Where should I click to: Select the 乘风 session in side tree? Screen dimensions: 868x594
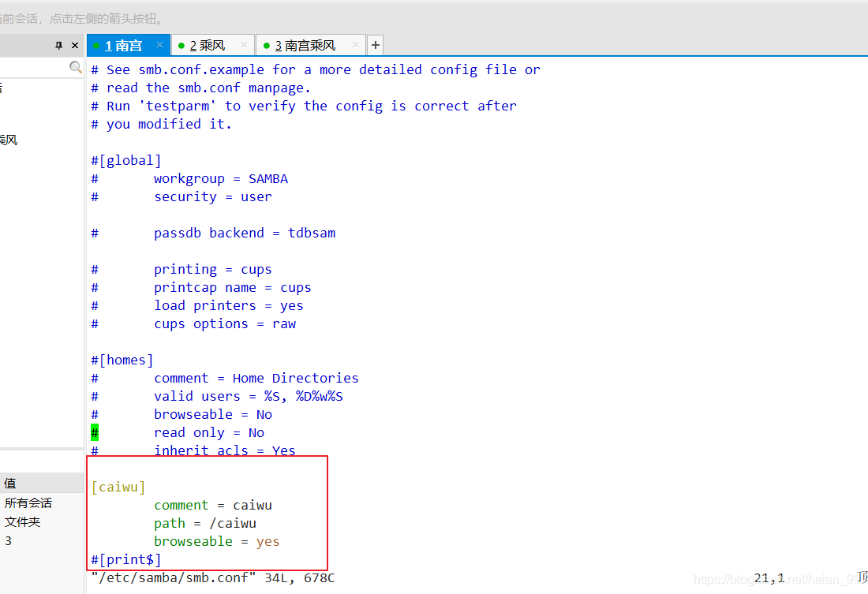point(9,140)
